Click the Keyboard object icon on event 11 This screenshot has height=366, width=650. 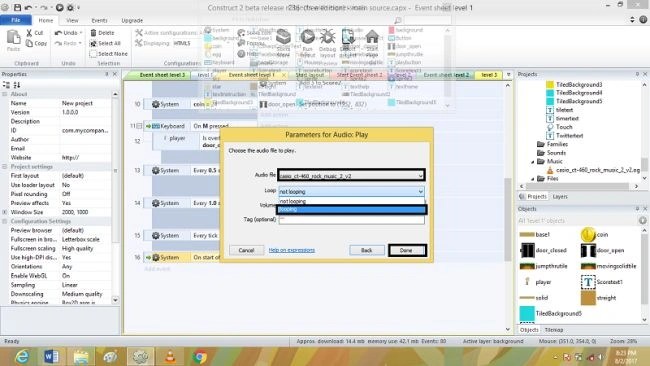click(x=155, y=126)
